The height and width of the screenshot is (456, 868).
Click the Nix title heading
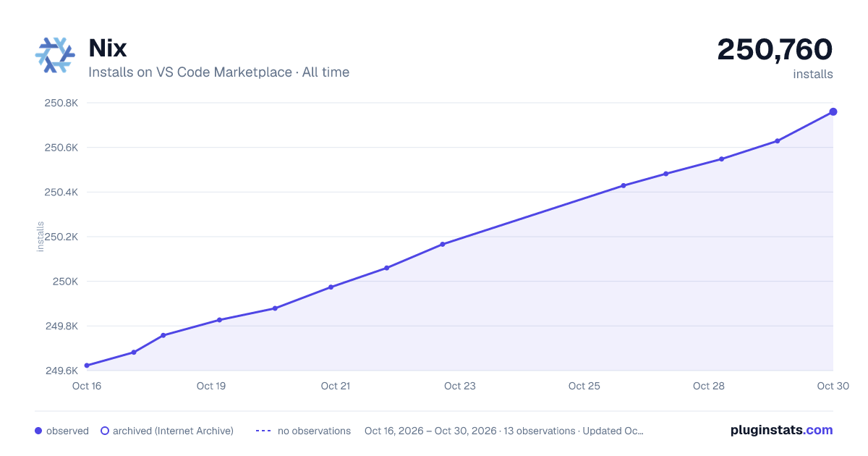pos(108,48)
